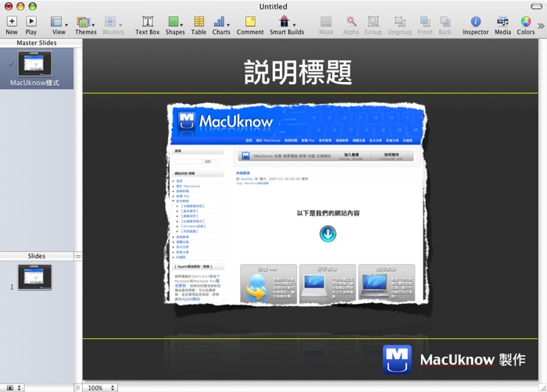Click the blue download arrow in image
The image size is (547, 392).
tap(328, 234)
